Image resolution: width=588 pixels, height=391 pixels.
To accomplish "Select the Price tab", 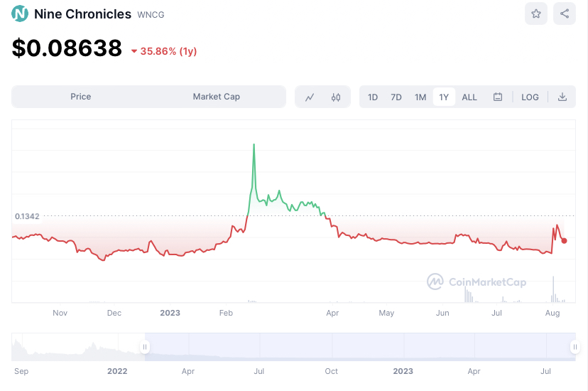I will click(81, 97).
